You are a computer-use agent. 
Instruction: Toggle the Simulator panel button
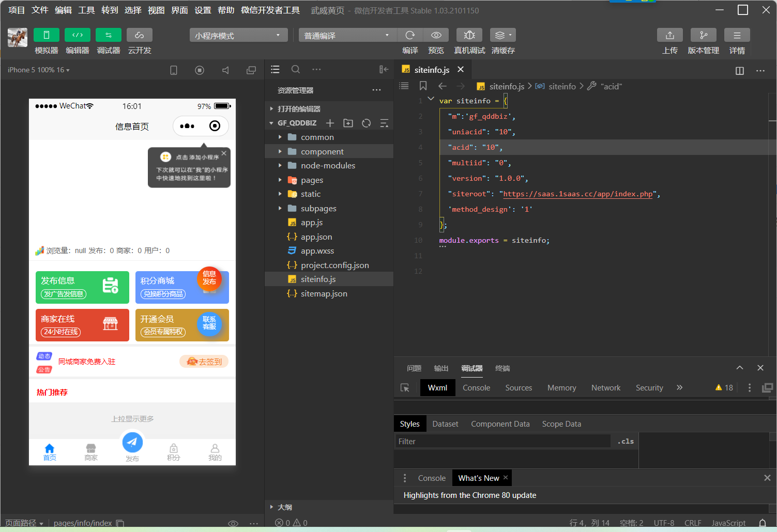[47, 35]
